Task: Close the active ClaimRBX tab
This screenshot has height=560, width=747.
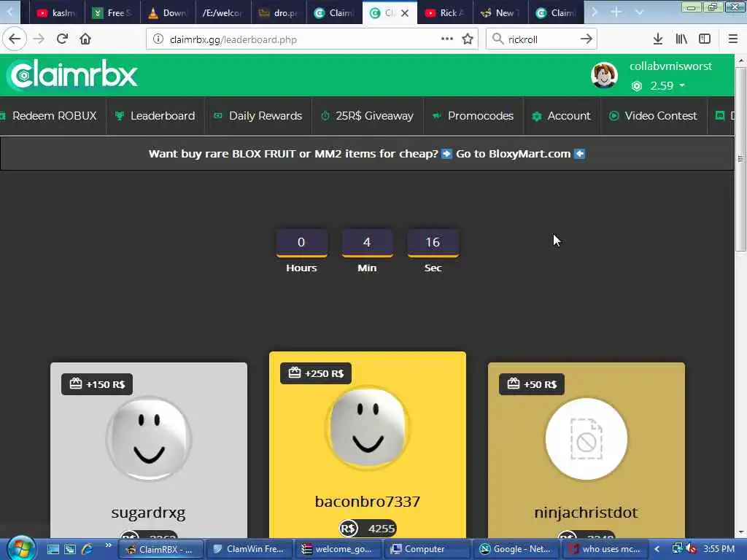Action: coord(405,13)
